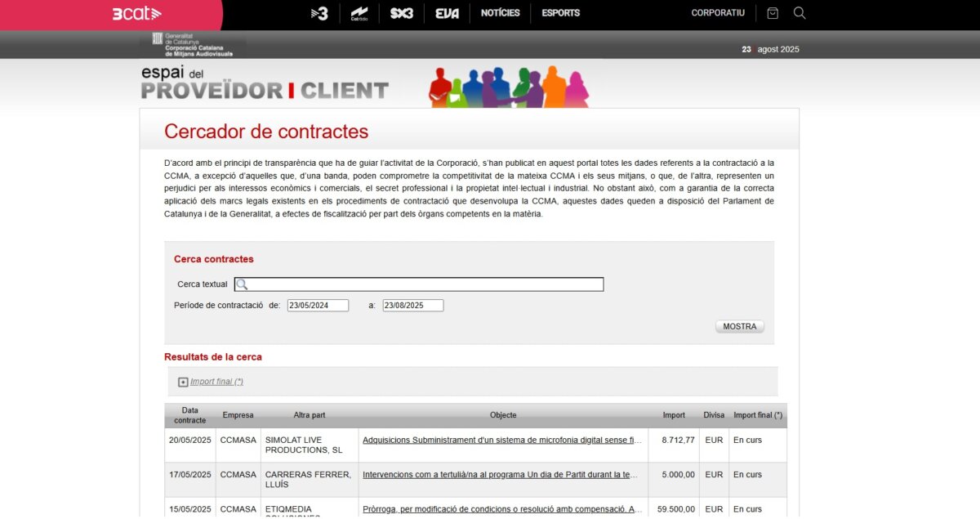Viewport: 980px width, 519px height.
Task: Open the shopping bag icon
Action: [773, 13]
